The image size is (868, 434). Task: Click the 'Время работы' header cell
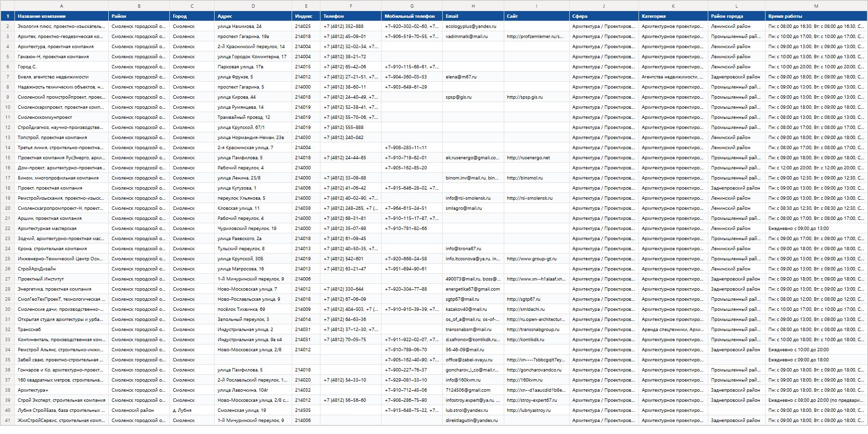pyautogui.click(x=816, y=16)
